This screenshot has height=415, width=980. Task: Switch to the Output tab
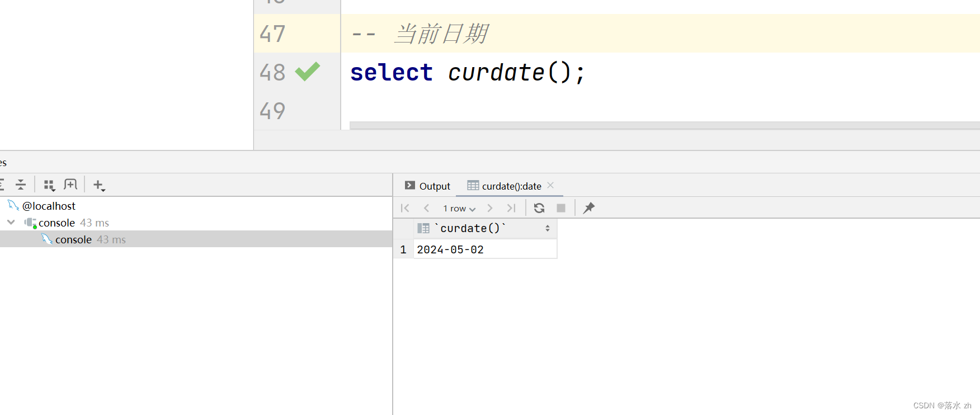click(x=427, y=186)
